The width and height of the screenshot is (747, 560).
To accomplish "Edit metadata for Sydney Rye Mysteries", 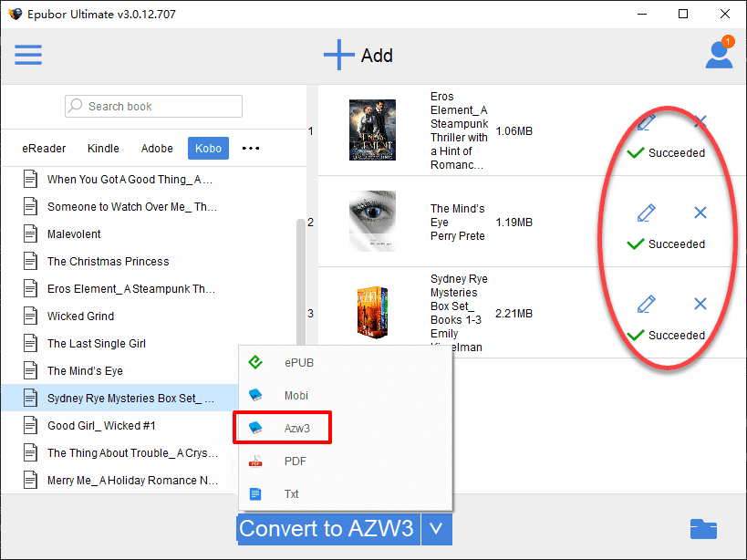I will coord(647,305).
